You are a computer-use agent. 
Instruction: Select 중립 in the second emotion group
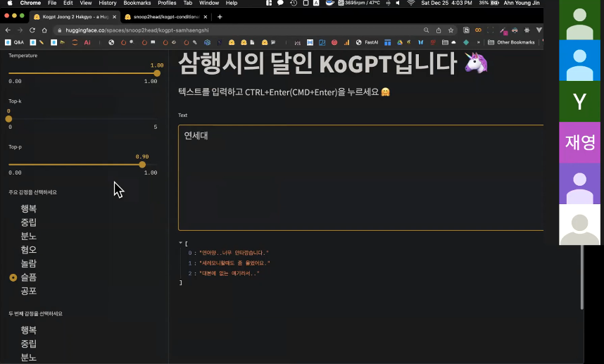click(x=23, y=344)
